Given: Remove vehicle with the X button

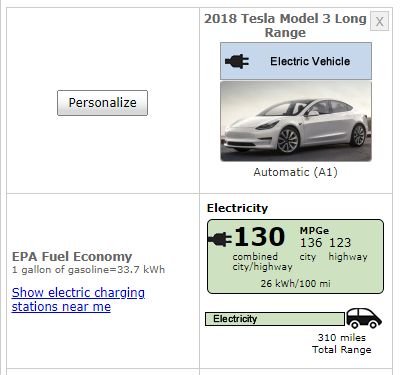Looking at the screenshot, I should point(379,22).
